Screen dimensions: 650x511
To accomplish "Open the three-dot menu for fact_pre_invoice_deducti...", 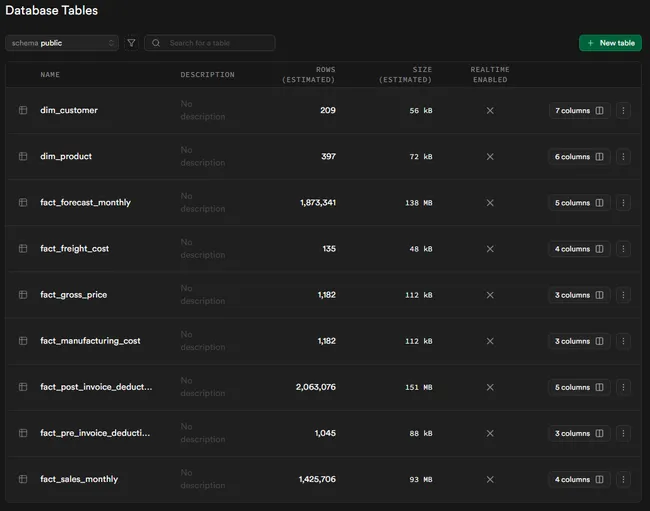I will tap(623, 434).
